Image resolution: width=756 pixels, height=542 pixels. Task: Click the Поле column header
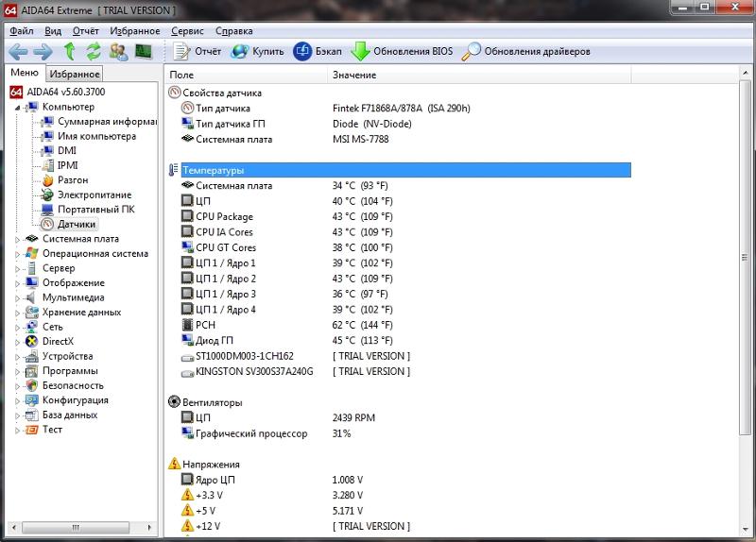246,75
